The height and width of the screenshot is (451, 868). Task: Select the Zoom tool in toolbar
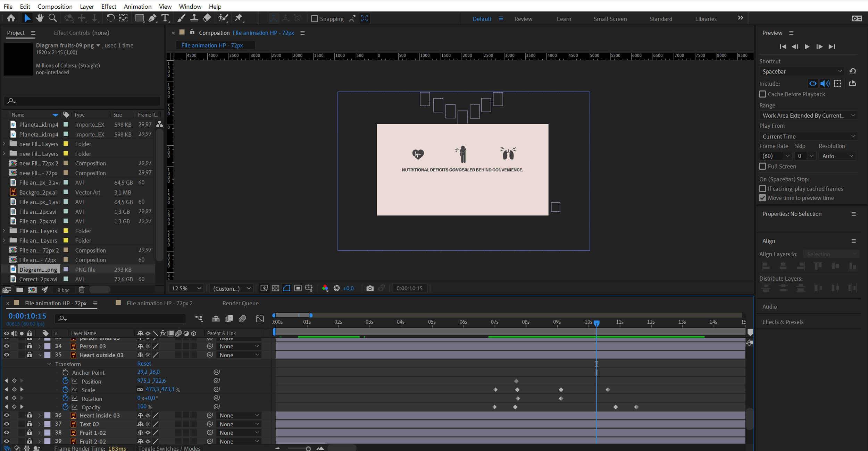point(52,18)
